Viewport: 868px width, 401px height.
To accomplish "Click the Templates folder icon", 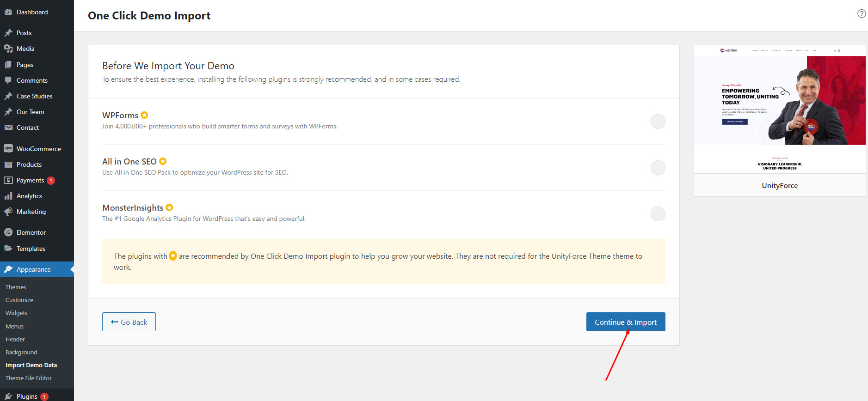I will click(8, 249).
